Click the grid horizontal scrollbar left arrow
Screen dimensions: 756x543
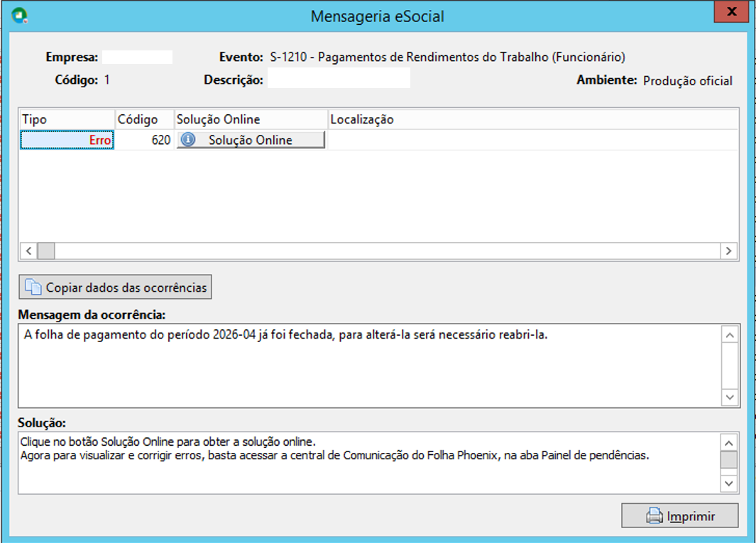click(x=29, y=251)
